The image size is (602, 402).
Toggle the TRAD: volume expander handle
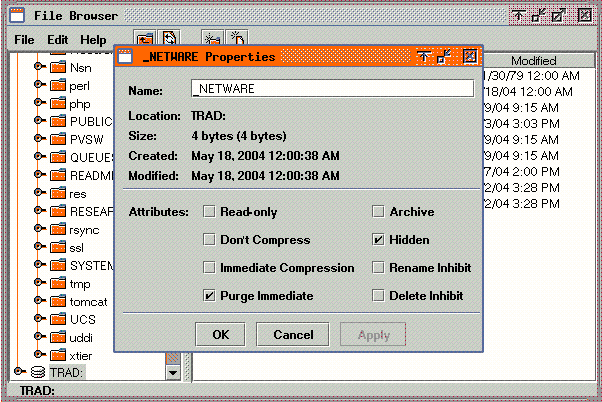[x=20, y=371]
